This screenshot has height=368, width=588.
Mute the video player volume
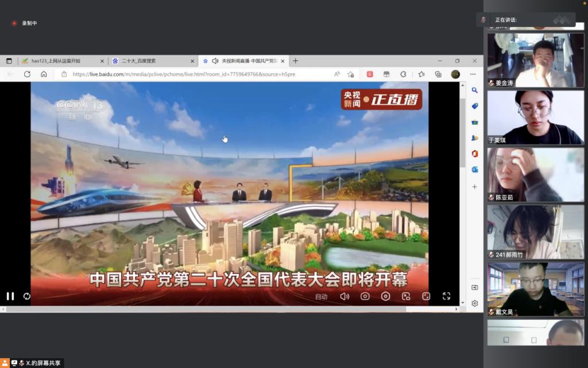point(345,296)
